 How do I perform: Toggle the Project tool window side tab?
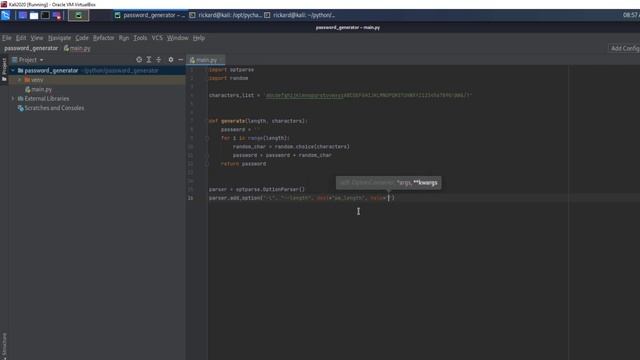point(4,69)
